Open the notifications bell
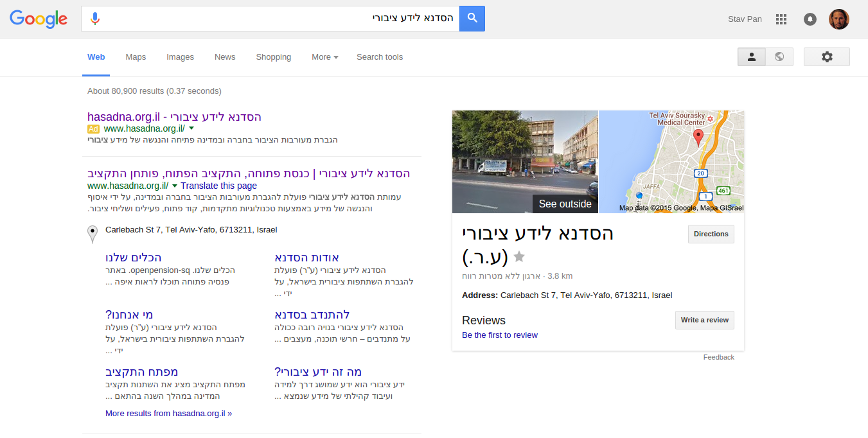The height and width of the screenshot is (438, 868). click(810, 19)
